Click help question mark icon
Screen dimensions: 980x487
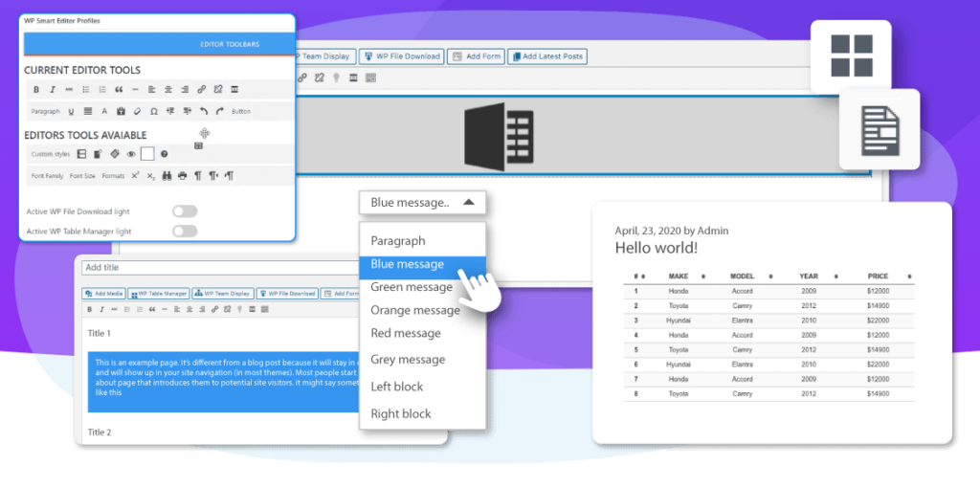pos(164,154)
